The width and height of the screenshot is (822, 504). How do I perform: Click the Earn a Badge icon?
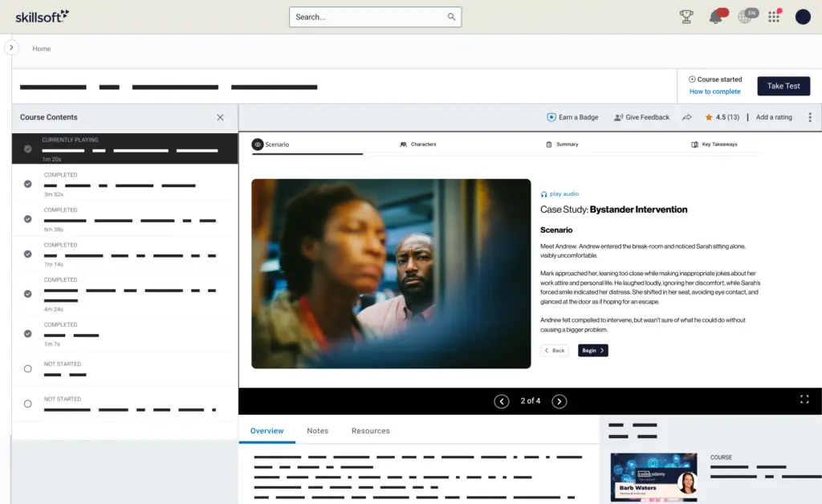pos(551,117)
